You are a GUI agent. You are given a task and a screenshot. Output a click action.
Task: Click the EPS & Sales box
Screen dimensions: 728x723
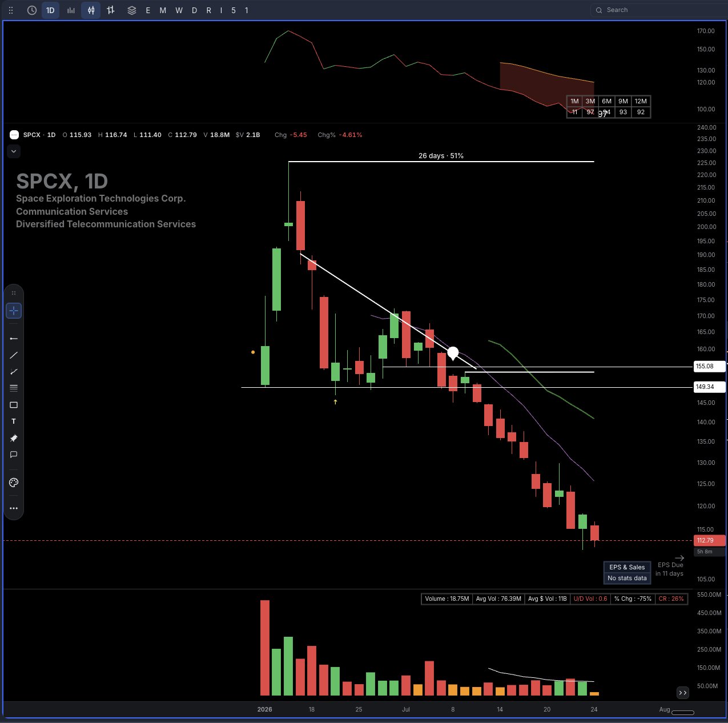[x=627, y=567]
